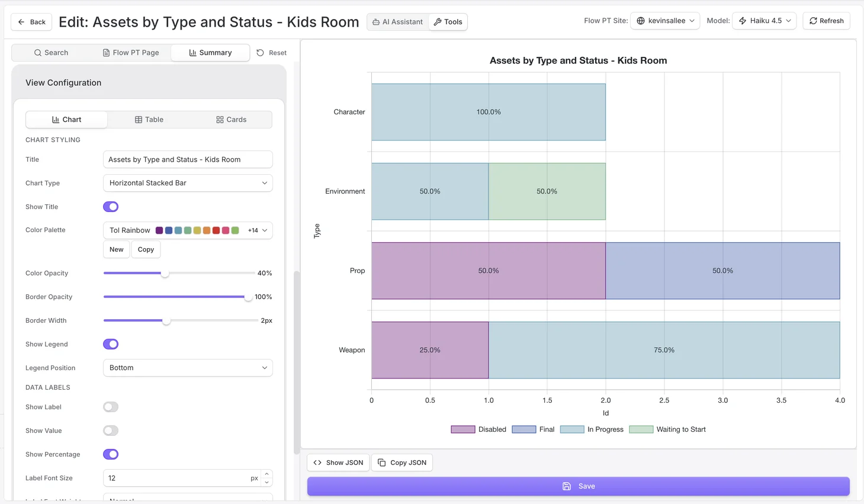Screen dimensions: 864x504
Task: Enable the Show Label toggle
Action: tap(110, 407)
